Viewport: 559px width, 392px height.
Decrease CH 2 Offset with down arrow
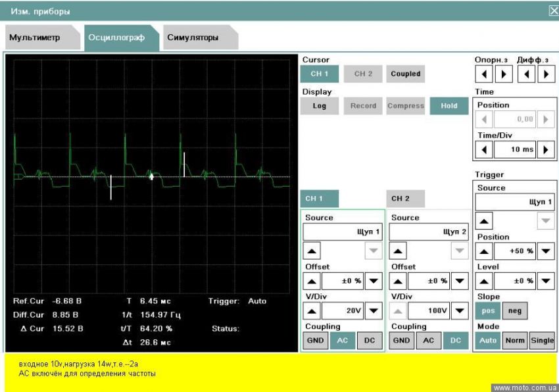[x=460, y=281]
